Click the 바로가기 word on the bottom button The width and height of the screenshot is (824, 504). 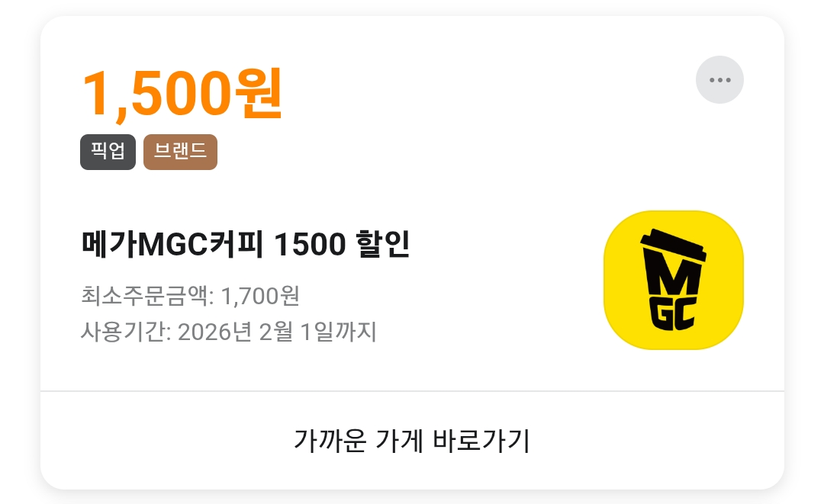tap(481, 440)
